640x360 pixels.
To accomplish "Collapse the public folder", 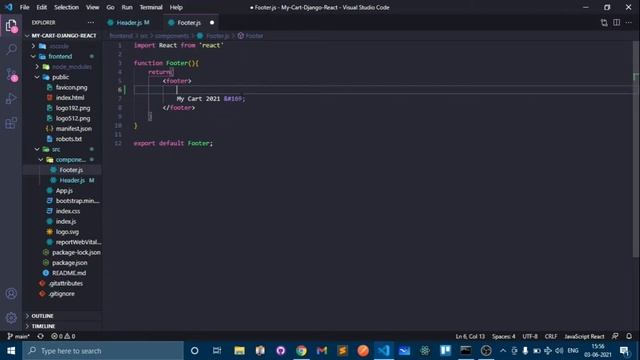I will click(60, 77).
